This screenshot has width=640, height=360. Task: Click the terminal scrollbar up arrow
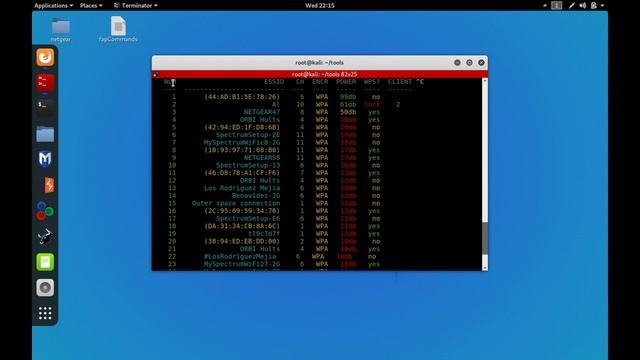point(485,81)
